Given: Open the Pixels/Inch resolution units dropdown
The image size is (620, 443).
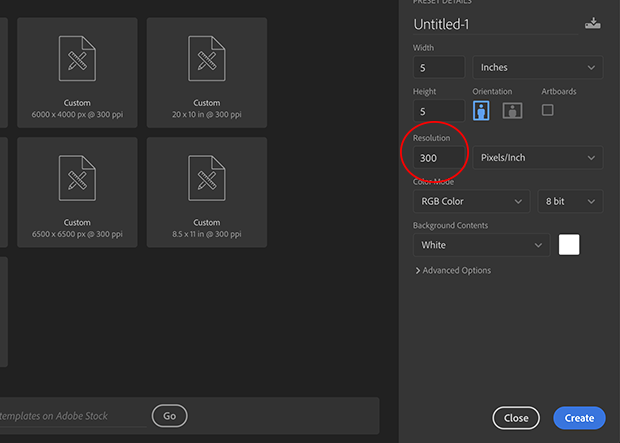Looking at the screenshot, I should pyautogui.click(x=538, y=158).
